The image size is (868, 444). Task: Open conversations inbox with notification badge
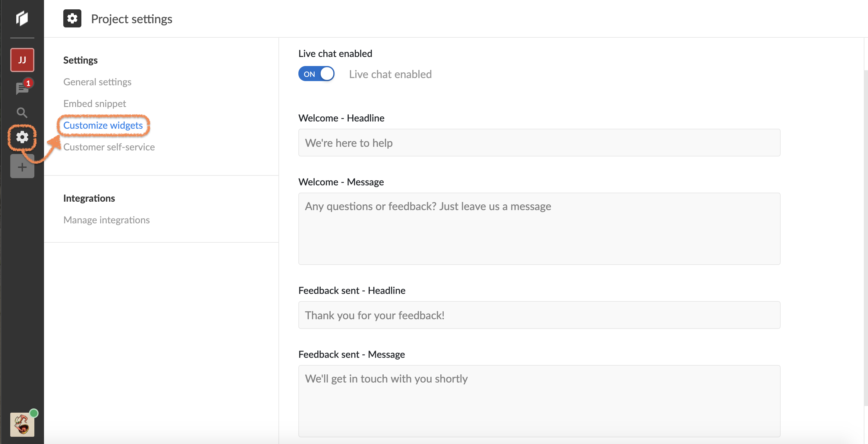22,89
